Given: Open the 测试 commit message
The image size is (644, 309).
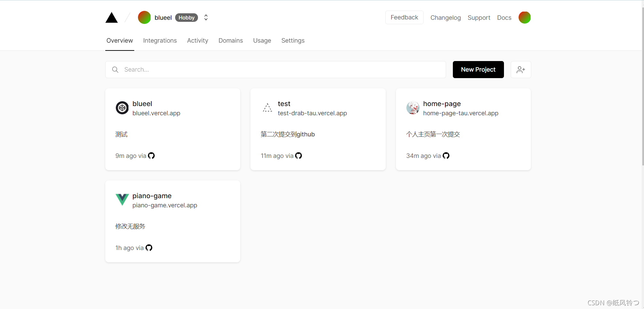Looking at the screenshot, I should point(121,134).
